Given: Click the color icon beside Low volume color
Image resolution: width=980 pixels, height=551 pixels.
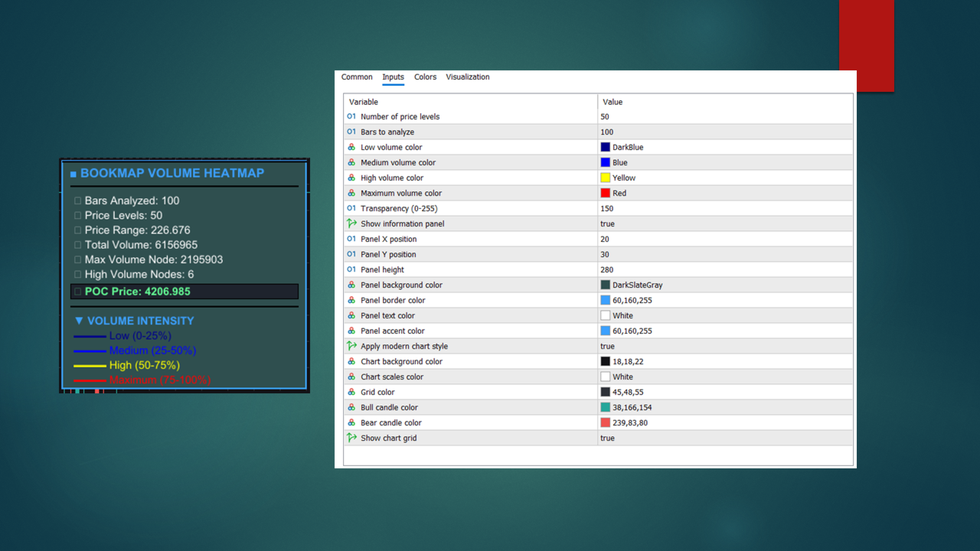Looking at the screenshot, I should (351, 147).
